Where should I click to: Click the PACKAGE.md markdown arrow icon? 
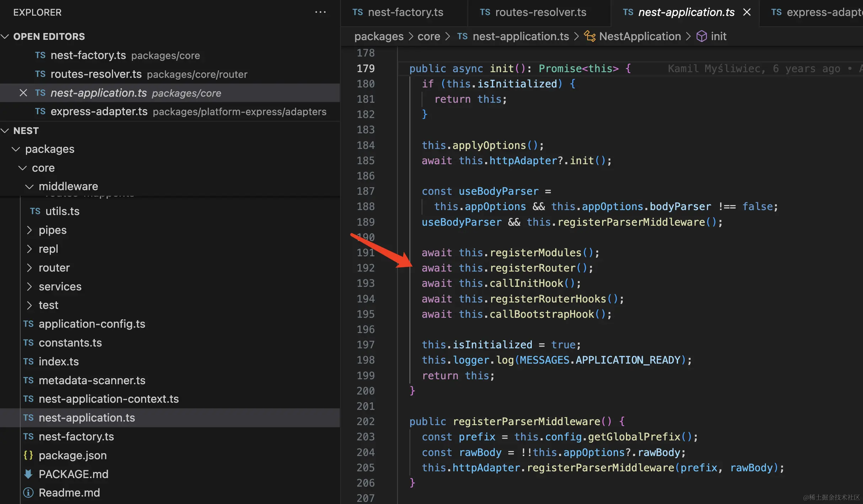click(x=28, y=474)
